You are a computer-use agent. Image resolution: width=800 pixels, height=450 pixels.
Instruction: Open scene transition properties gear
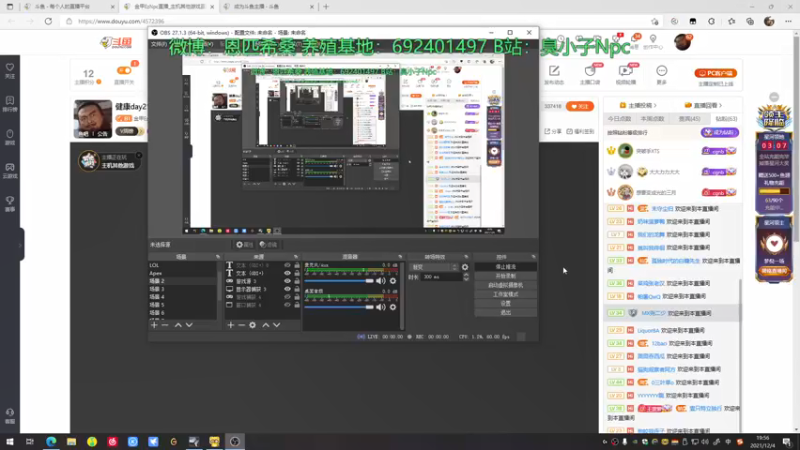pyautogui.click(x=465, y=267)
